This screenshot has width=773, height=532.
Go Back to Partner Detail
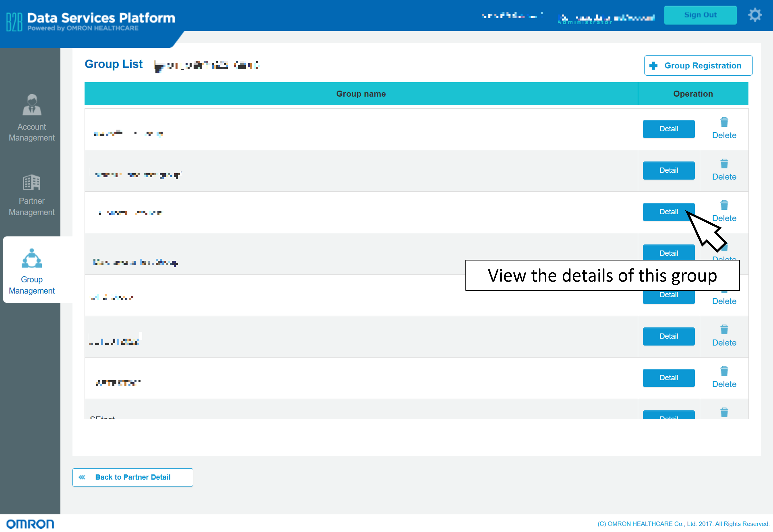pos(133,477)
